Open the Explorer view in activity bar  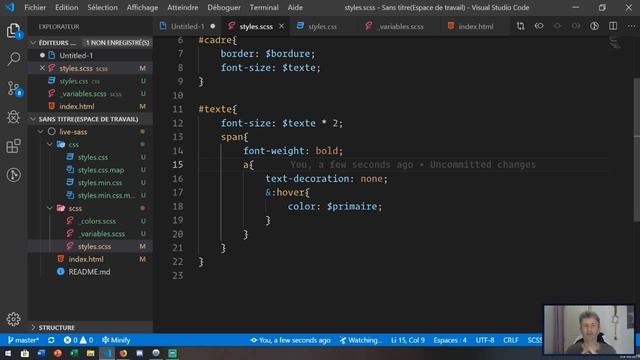tap(13, 31)
